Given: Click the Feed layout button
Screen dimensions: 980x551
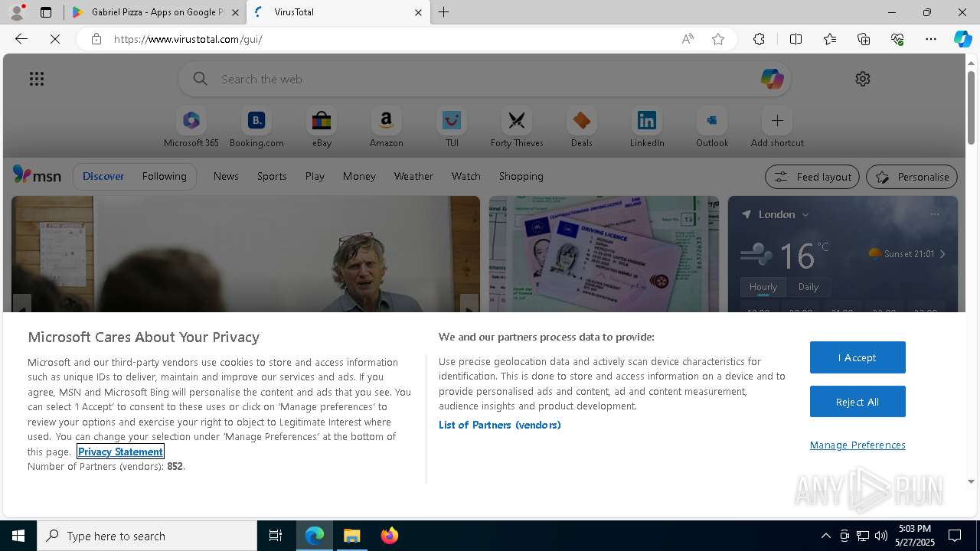Looking at the screenshot, I should (x=812, y=177).
